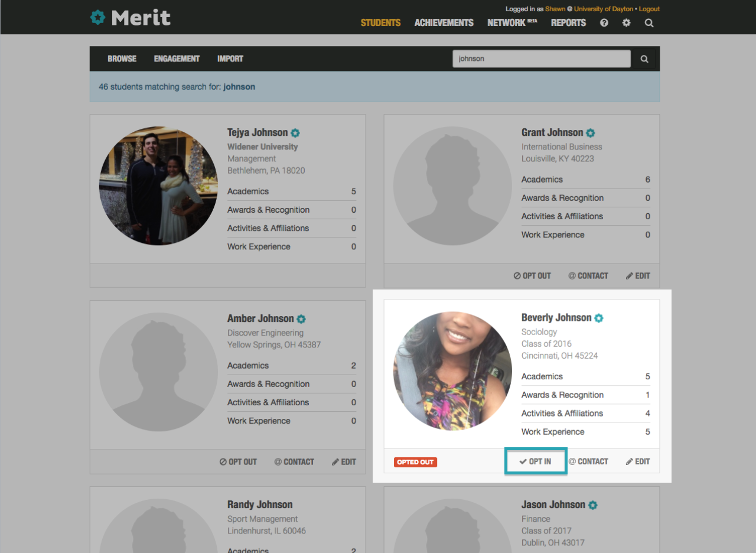Viewport: 756px width, 553px height.
Task: Click Work Experience row on Beverly Johnson's card
Action: [x=586, y=432]
